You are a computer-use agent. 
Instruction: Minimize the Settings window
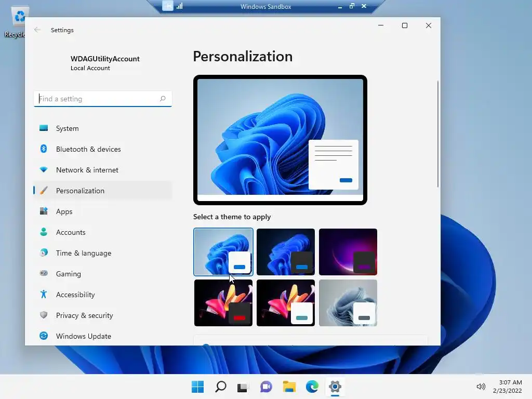click(x=381, y=25)
